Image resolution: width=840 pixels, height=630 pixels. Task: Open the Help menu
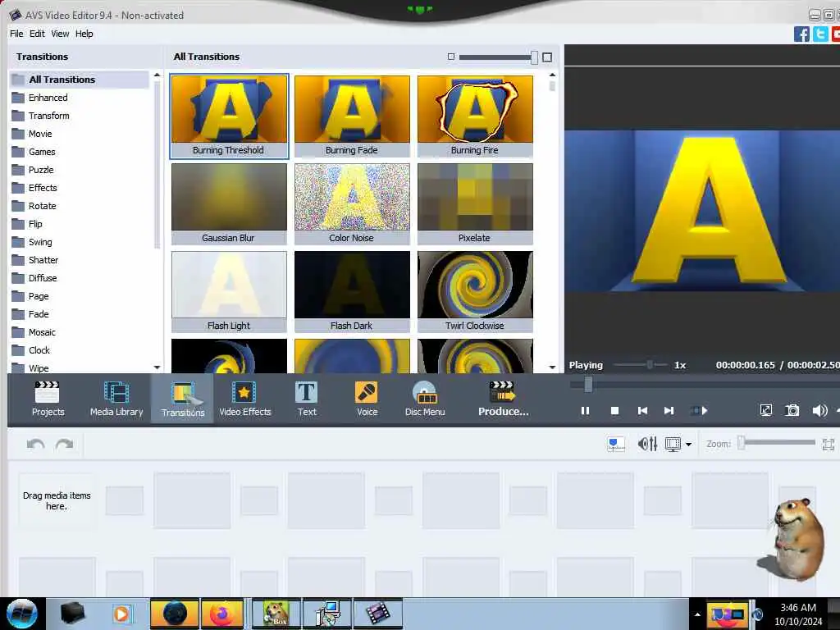(x=84, y=33)
